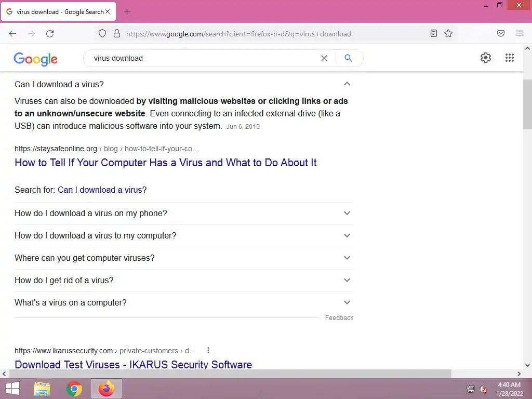532x399 pixels.
Task: Open the Save to Pocket icon
Action: (x=500, y=33)
